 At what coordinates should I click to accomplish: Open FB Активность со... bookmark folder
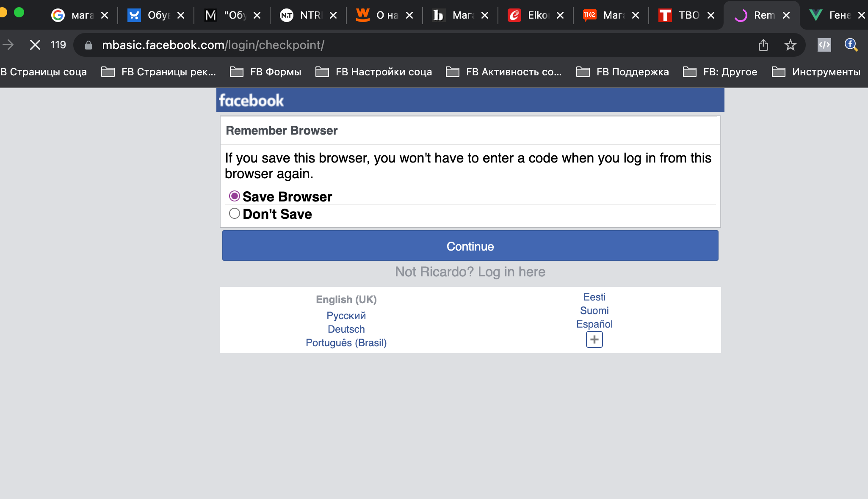[x=504, y=72]
